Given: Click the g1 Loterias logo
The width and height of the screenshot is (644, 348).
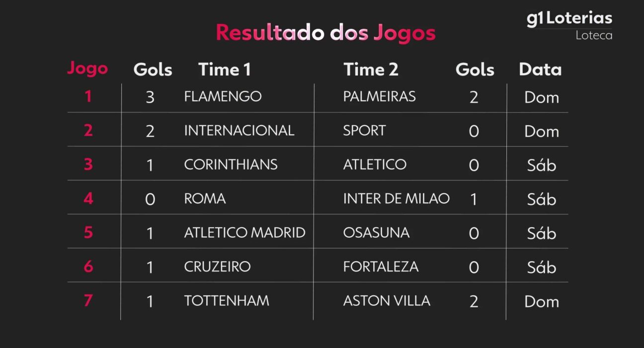Looking at the screenshot, I should click(569, 19).
